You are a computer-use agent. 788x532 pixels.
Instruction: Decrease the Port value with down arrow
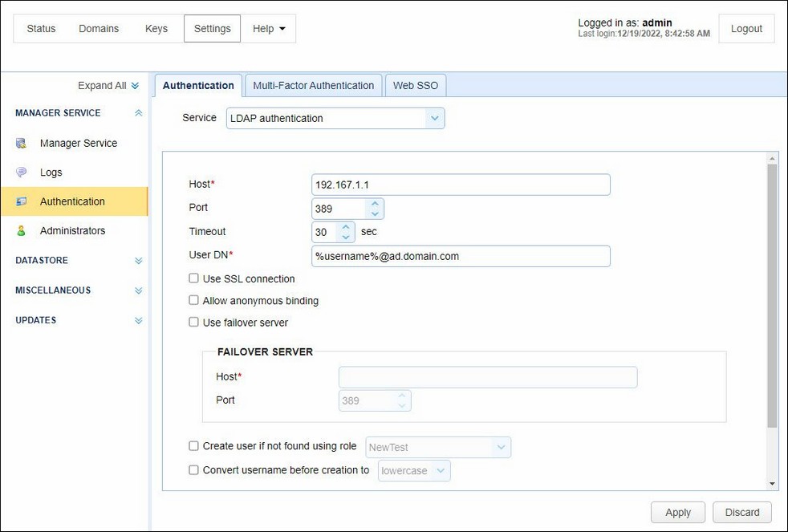point(375,213)
